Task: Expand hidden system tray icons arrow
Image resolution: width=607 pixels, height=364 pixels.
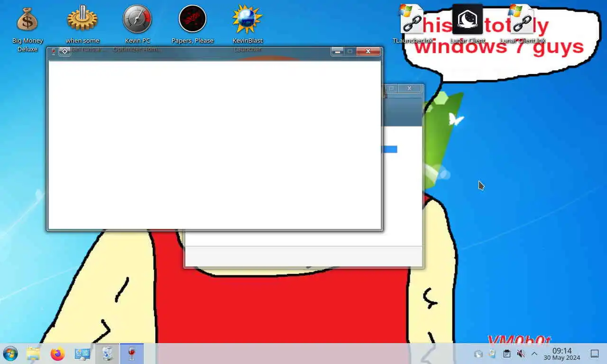Action: tap(534, 354)
